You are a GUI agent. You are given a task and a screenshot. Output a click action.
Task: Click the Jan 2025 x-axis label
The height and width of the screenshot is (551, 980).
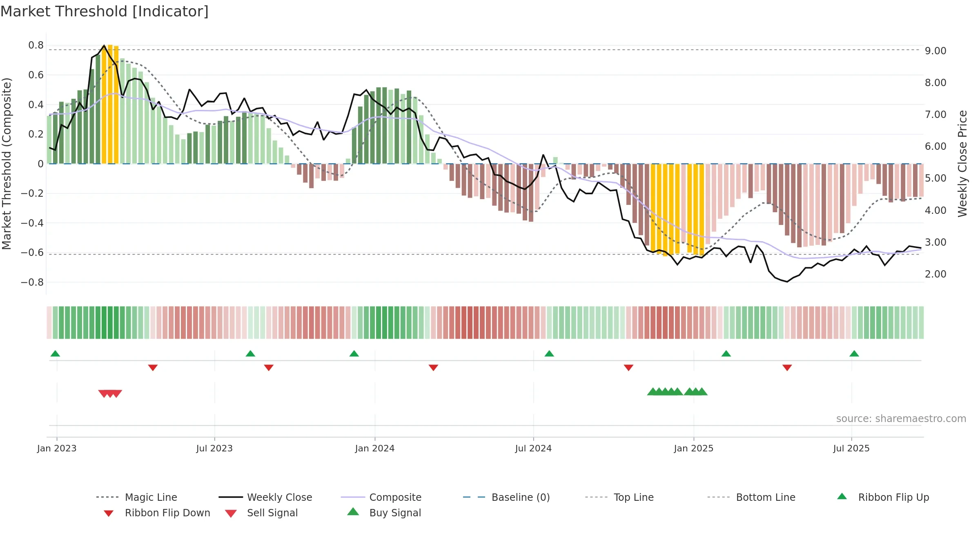point(694,449)
